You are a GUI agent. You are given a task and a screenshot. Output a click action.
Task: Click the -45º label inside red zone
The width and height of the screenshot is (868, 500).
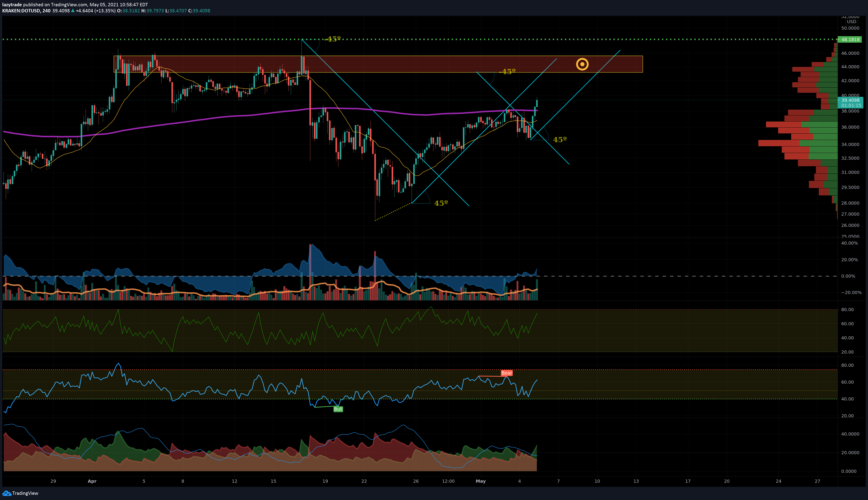(x=507, y=72)
